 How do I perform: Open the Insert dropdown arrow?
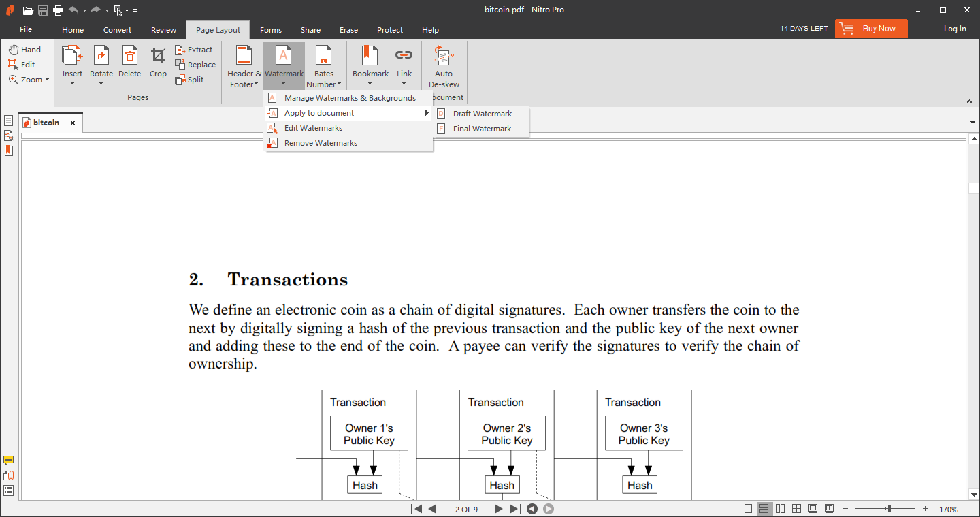click(x=72, y=84)
